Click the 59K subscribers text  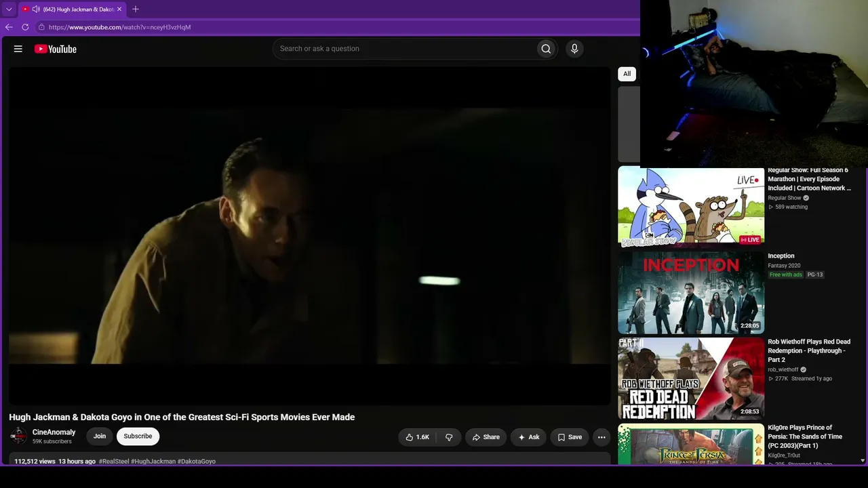pyautogui.click(x=52, y=442)
